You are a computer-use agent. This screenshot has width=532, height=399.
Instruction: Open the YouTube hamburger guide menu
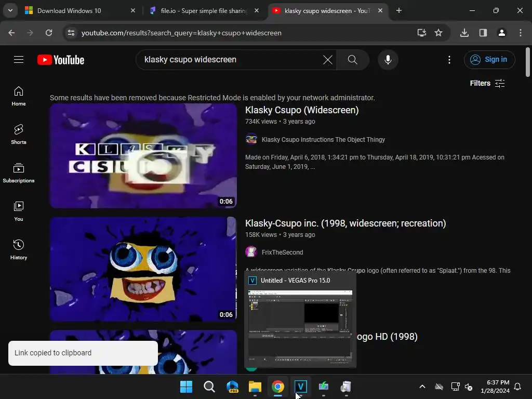(x=19, y=60)
